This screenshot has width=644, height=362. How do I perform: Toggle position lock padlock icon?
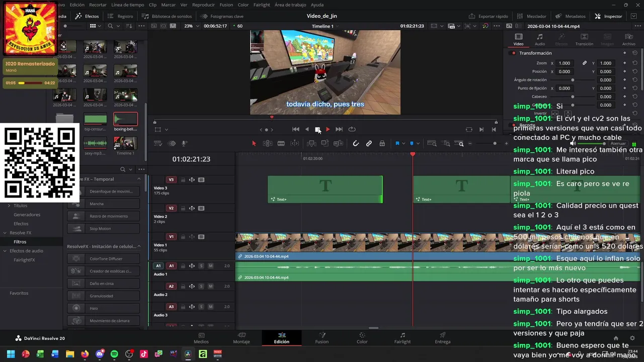(382, 144)
